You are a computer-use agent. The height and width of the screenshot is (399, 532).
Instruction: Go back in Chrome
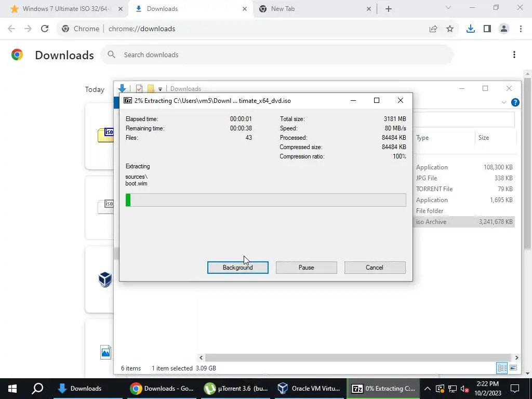(x=11, y=29)
